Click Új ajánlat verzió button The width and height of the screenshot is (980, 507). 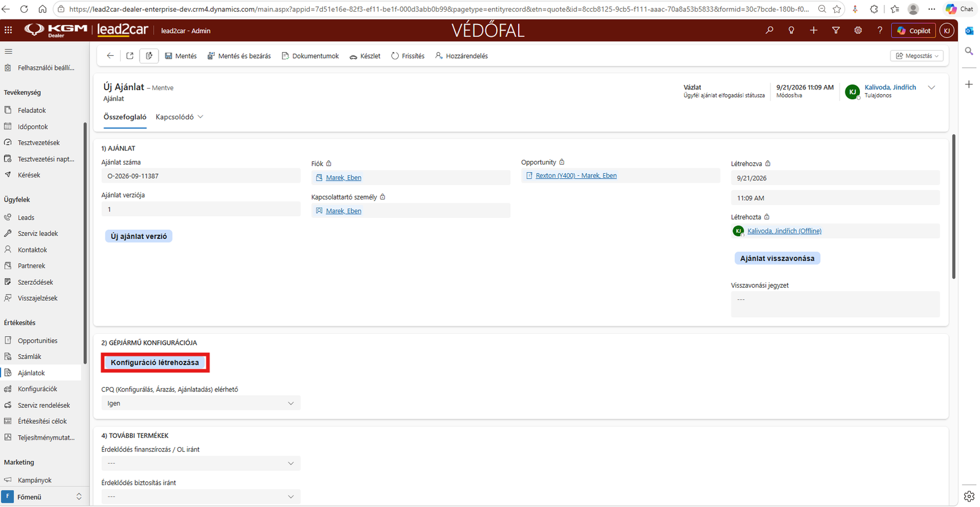(x=139, y=236)
